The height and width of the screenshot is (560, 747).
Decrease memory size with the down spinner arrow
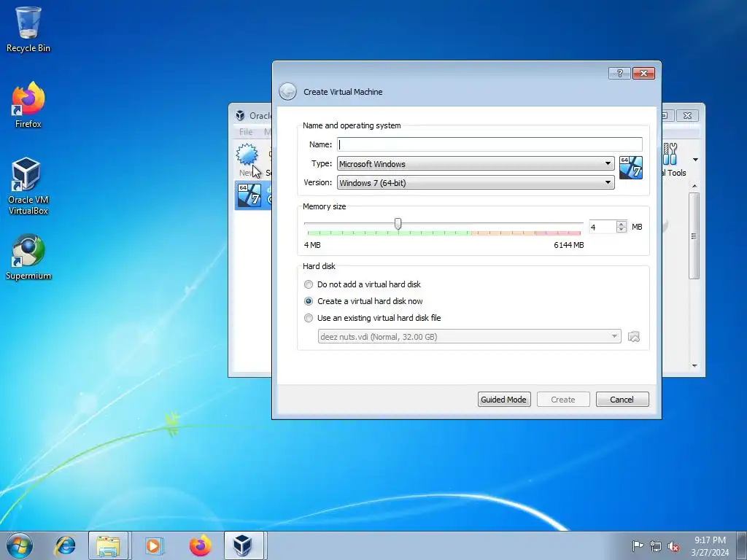[622, 230]
